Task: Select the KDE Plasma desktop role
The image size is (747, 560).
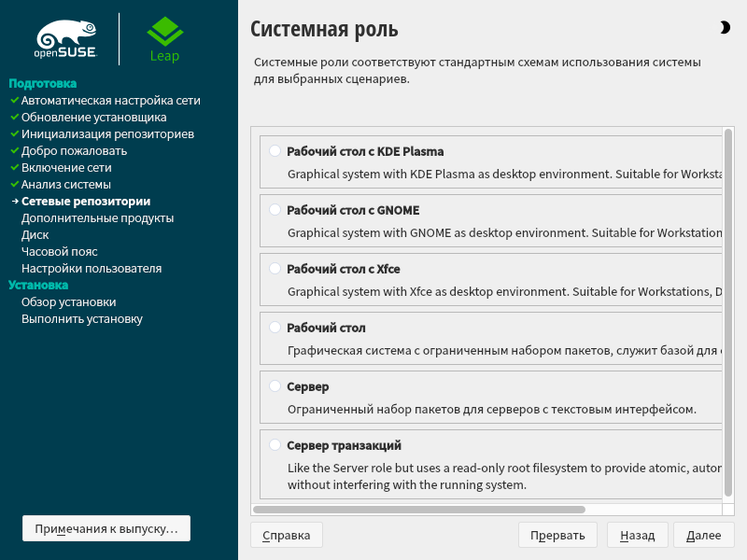Action: coord(275,151)
